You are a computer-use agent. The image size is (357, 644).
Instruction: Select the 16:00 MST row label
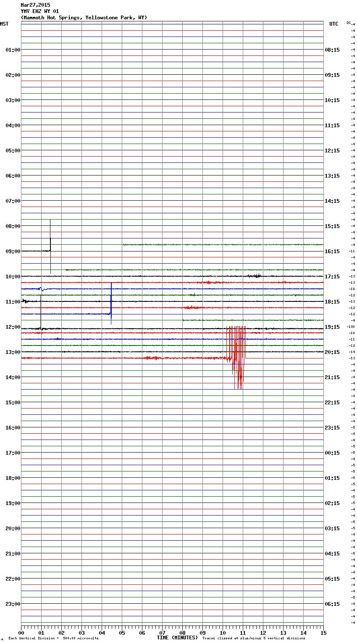point(13,428)
